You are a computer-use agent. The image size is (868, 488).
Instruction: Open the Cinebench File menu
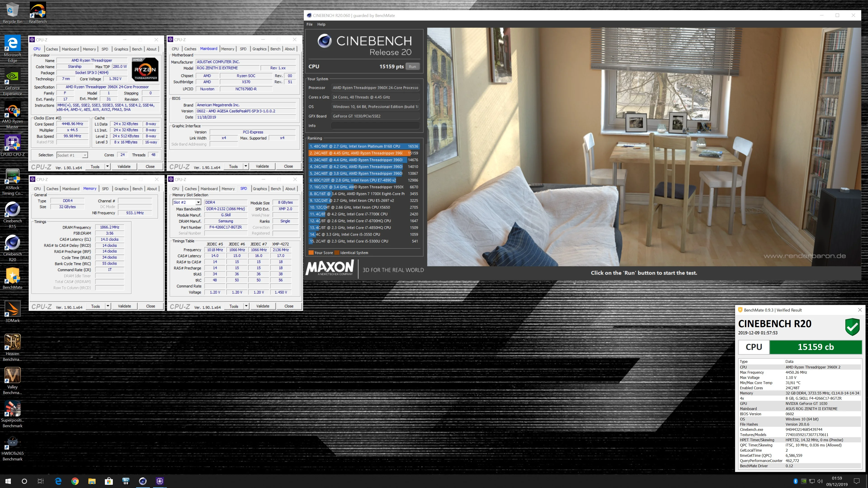point(309,24)
